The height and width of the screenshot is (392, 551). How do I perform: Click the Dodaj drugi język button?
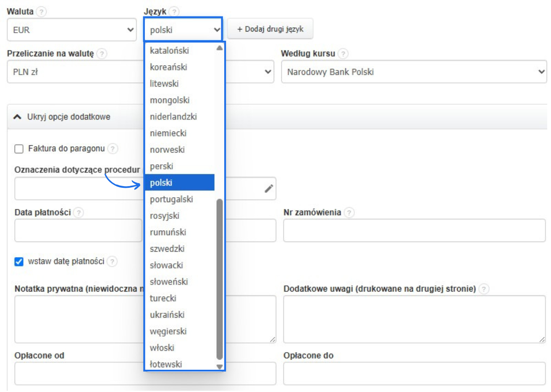[x=270, y=29]
